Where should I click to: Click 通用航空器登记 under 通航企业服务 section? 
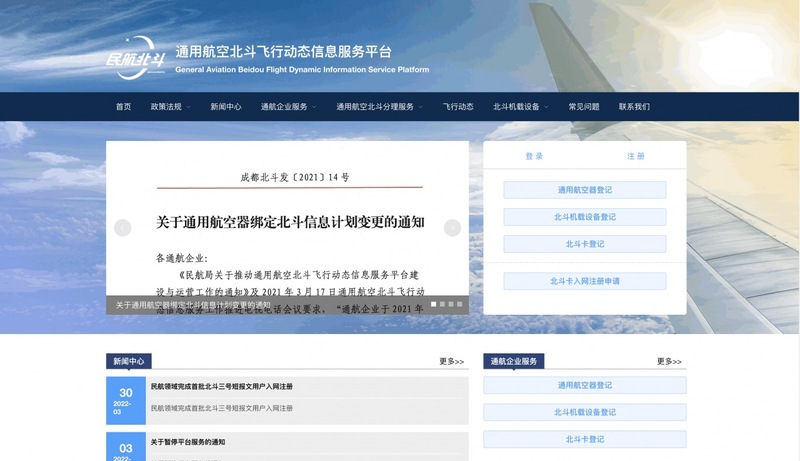coord(585,385)
